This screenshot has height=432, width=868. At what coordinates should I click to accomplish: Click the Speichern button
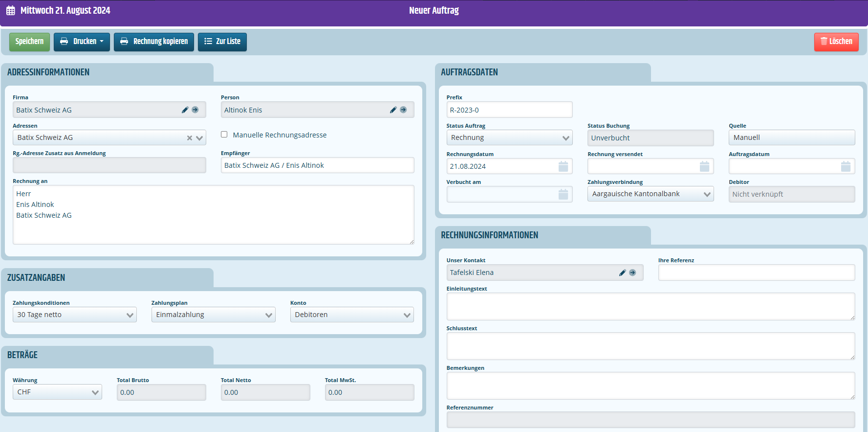click(x=29, y=42)
